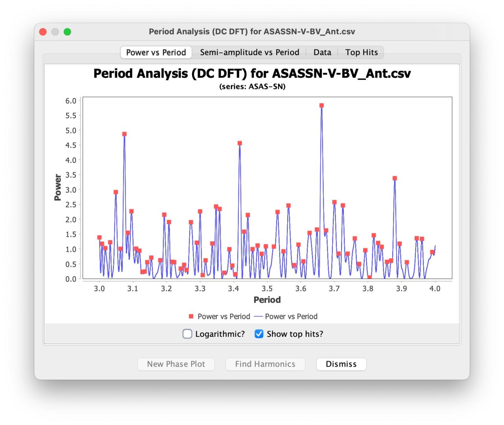504x425 pixels.
Task: Click the first top-hit marker at period 3.0
Action: click(x=99, y=237)
